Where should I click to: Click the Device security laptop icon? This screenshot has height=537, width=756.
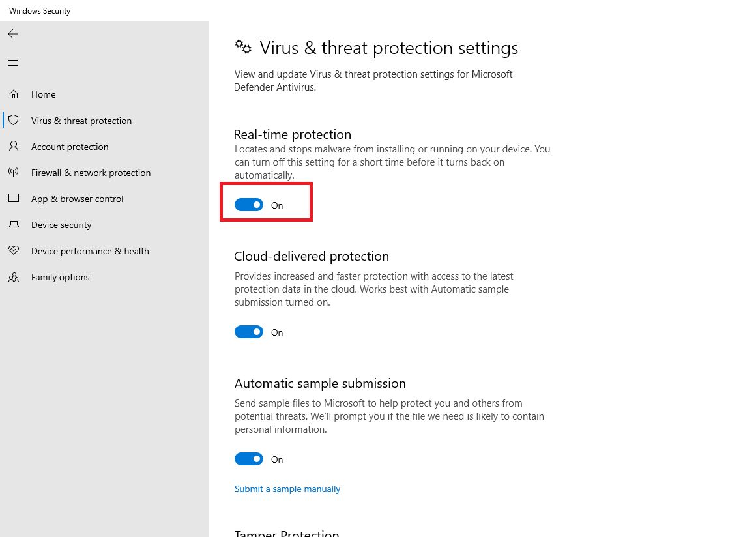pos(14,224)
